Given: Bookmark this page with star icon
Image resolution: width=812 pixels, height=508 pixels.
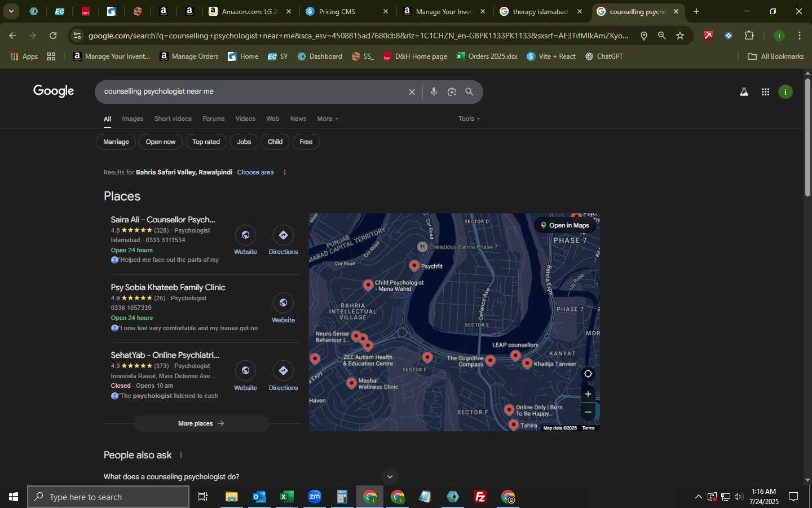Looking at the screenshot, I should coord(680,36).
